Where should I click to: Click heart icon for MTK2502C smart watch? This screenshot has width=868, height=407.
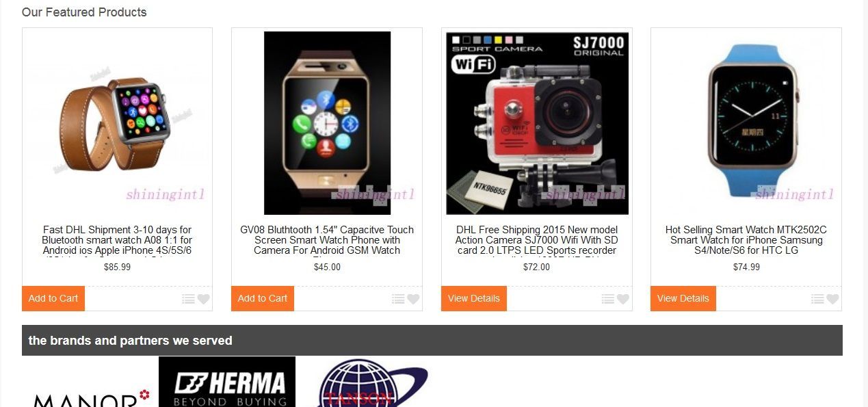(x=832, y=299)
